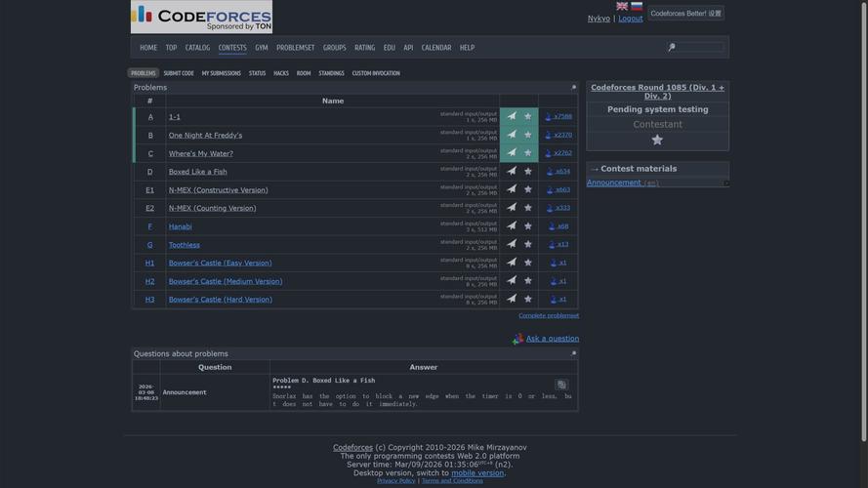
Task: Expand the Announcement materials row arrow
Action: tap(725, 183)
